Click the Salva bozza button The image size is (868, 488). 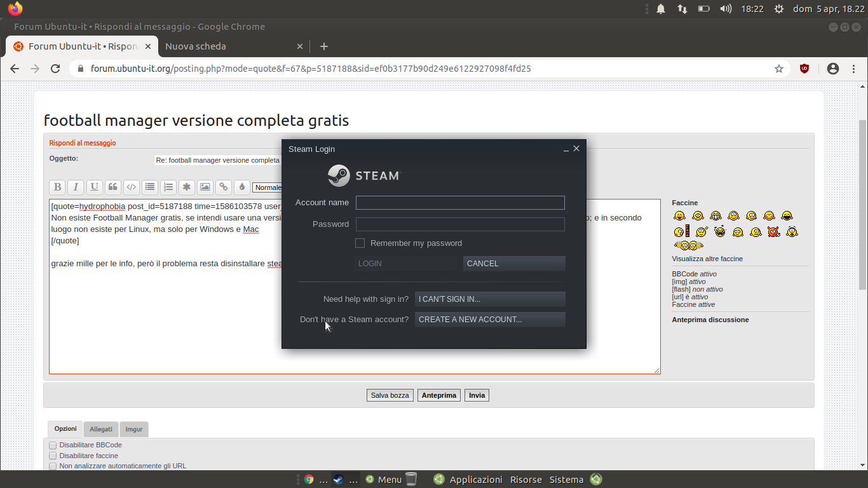[390, 395]
